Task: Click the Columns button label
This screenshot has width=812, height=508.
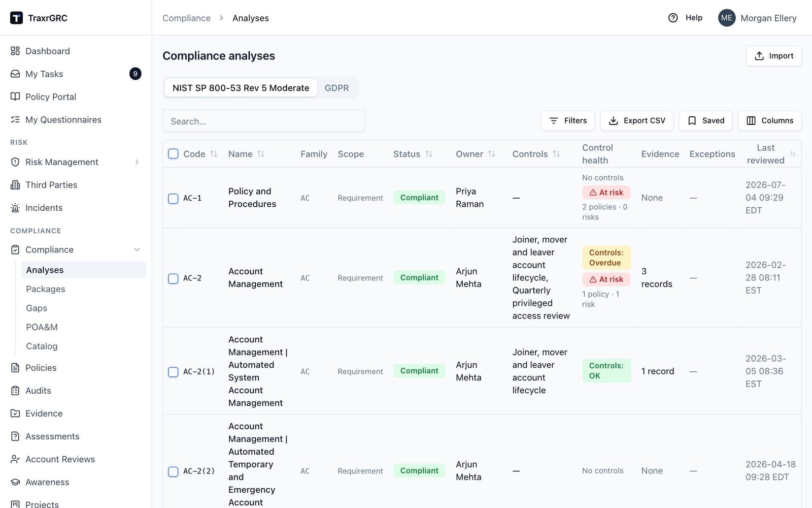Action: coord(777,120)
